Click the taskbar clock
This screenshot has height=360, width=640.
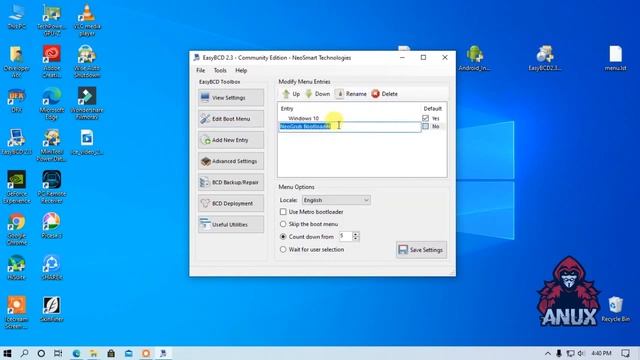click(x=601, y=353)
